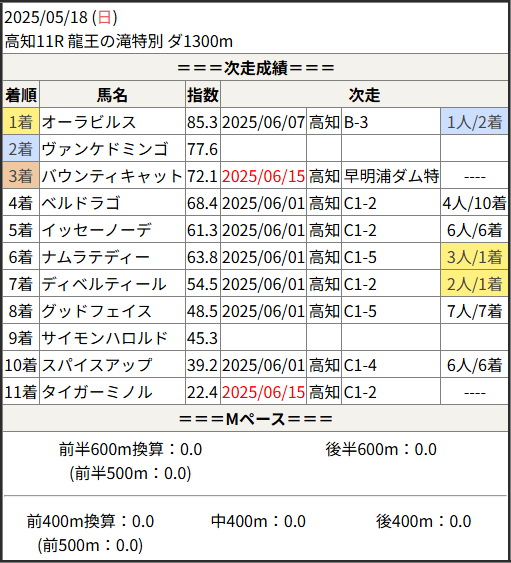Select the 着順 column header
The height and width of the screenshot is (563, 511).
(x=21, y=95)
